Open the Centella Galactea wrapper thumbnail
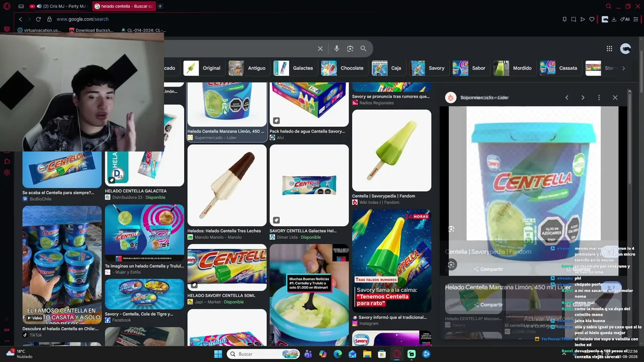This screenshot has width=644, height=362. click(309, 186)
